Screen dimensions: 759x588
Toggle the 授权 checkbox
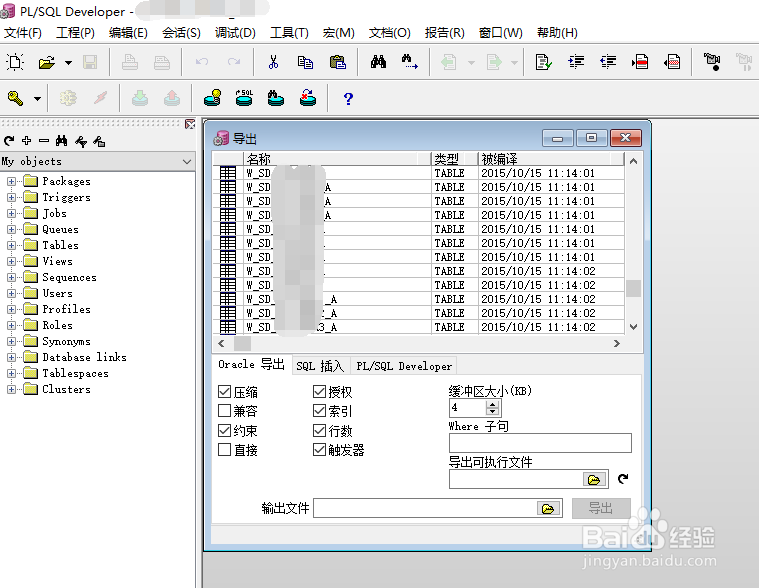319,392
